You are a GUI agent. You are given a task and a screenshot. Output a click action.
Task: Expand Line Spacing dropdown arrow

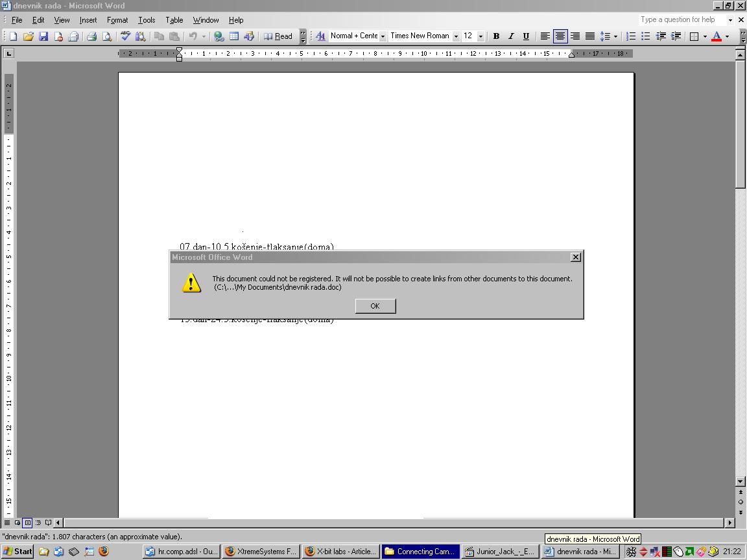click(615, 36)
